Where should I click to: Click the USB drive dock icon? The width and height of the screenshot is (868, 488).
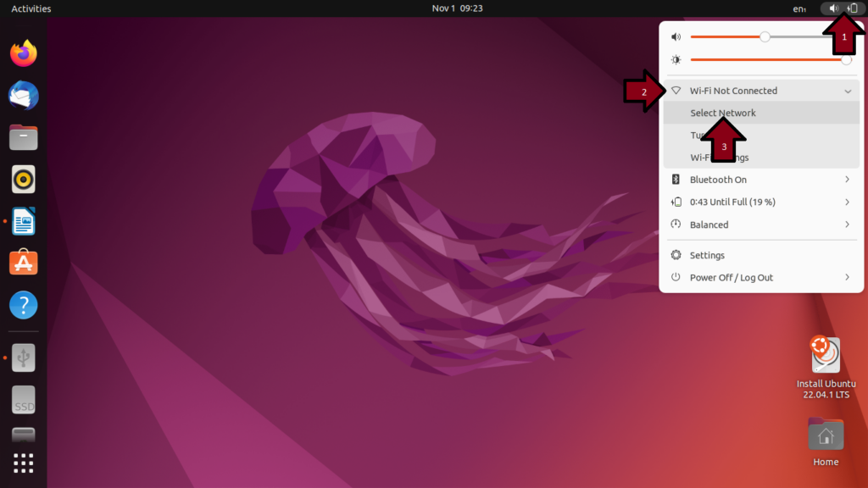[23, 358]
